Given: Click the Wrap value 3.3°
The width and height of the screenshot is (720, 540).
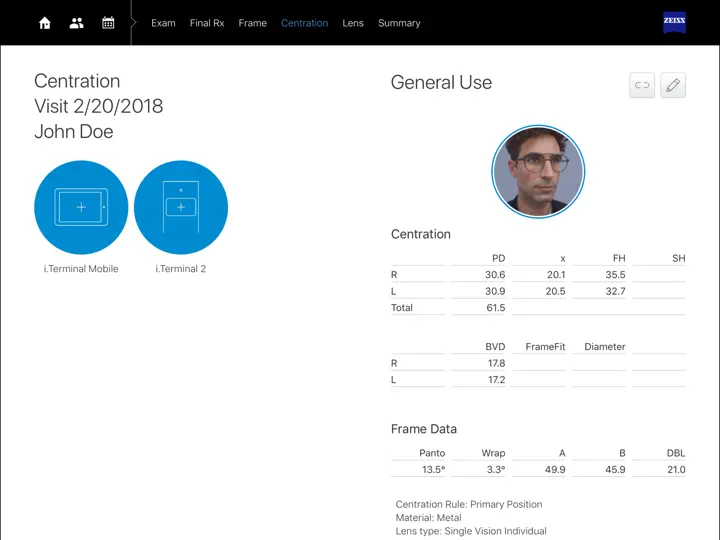Looking at the screenshot, I should tap(496, 470).
